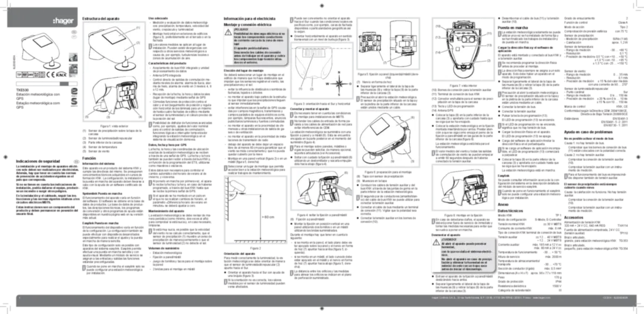Viewport: 644px width, 314px height.
Task: Click the compass rose in Figura 3
Action: point(339,83)
